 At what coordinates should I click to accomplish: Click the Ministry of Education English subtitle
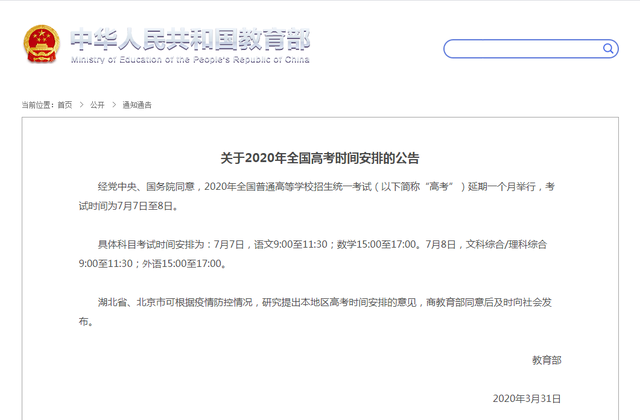point(190,60)
